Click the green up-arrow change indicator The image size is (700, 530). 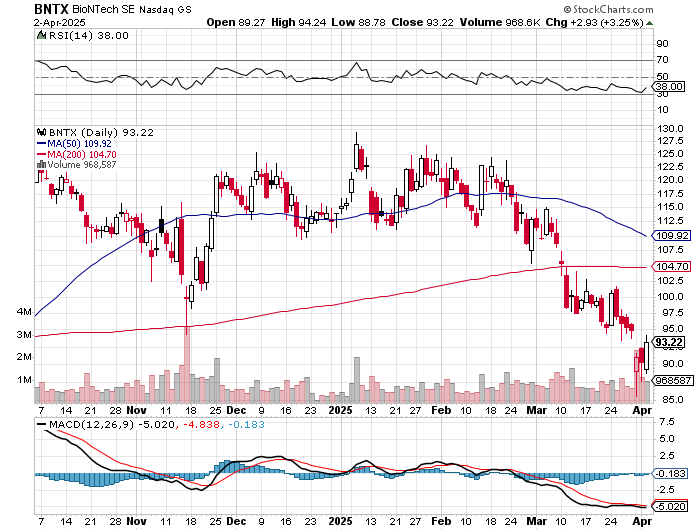pyautogui.click(x=650, y=23)
